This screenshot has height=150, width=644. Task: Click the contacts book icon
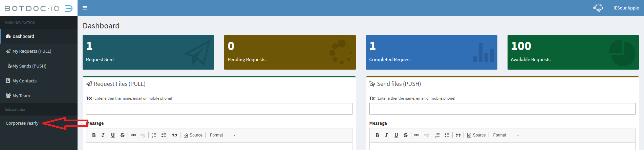8,81
